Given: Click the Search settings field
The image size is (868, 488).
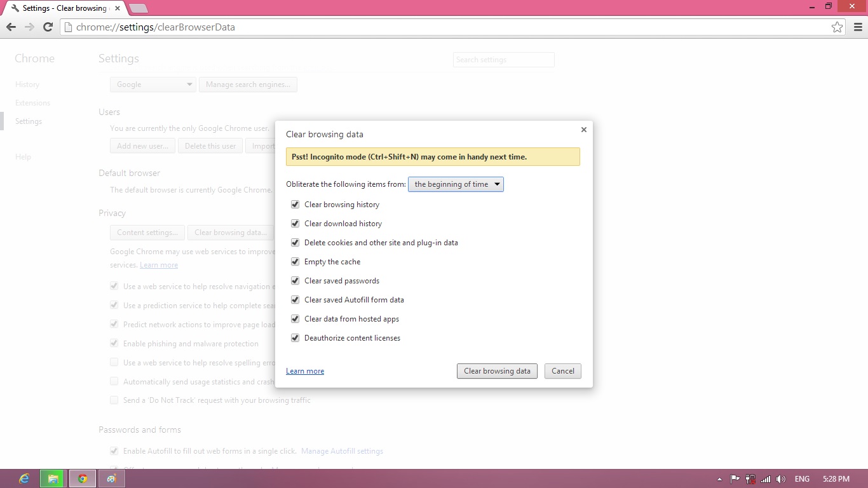Looking at the screenshot, I should [x=504, y=60].
